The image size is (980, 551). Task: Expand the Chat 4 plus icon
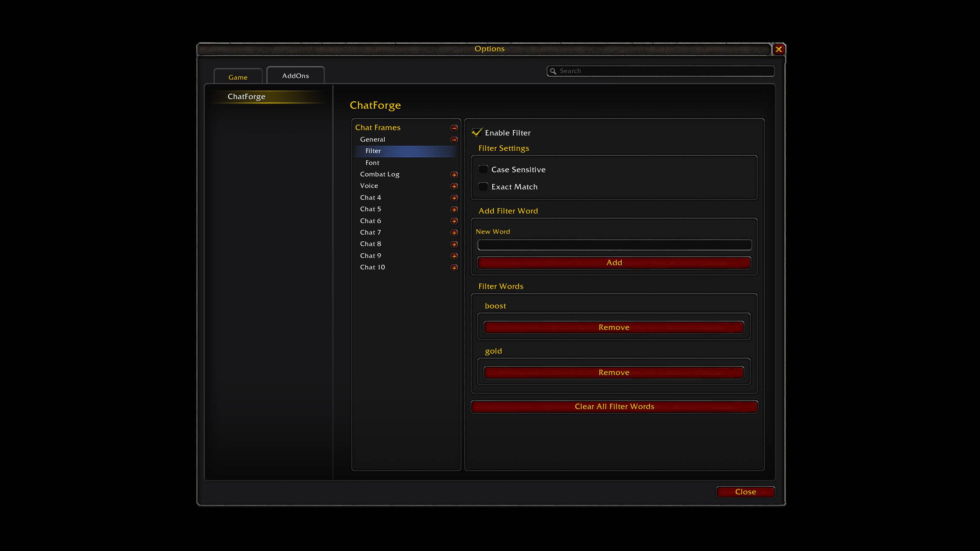[x=454, y=198]
